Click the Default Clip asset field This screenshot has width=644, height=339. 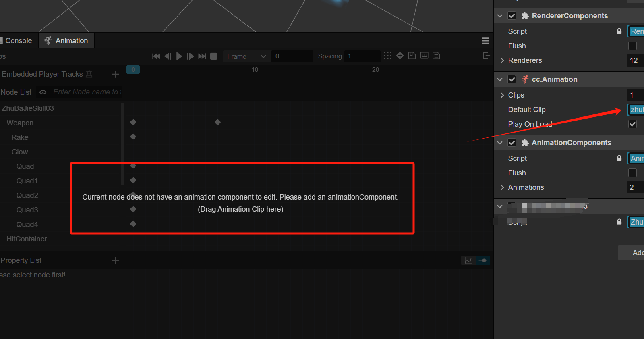[x=636, y=110]
